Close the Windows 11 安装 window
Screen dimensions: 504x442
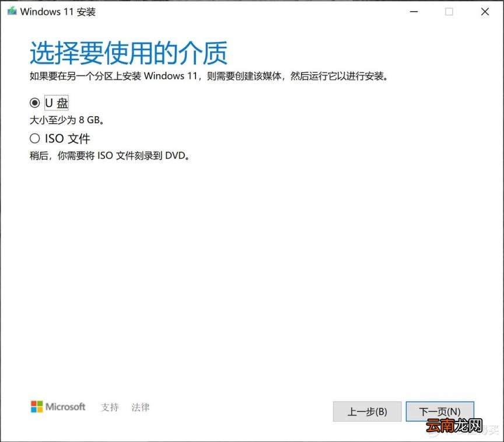tap(485, 12)
